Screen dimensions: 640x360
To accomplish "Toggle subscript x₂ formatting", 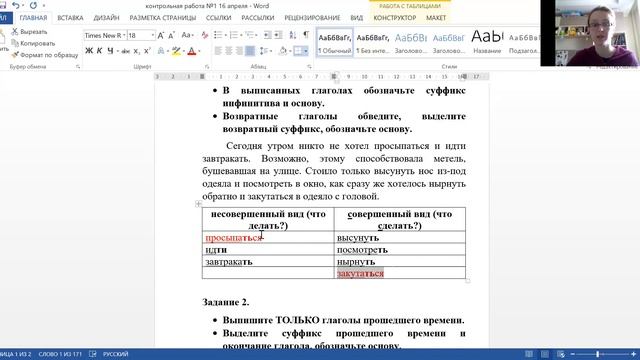I will pyautogui.click(x=136, y=51).
